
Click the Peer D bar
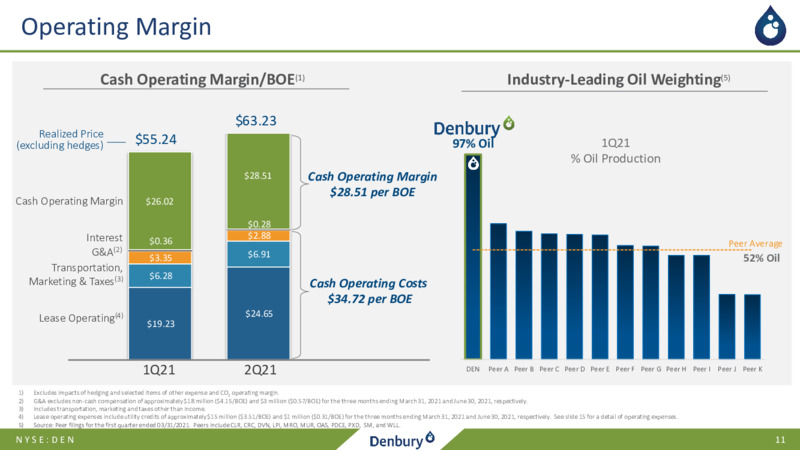pos(574,296)
